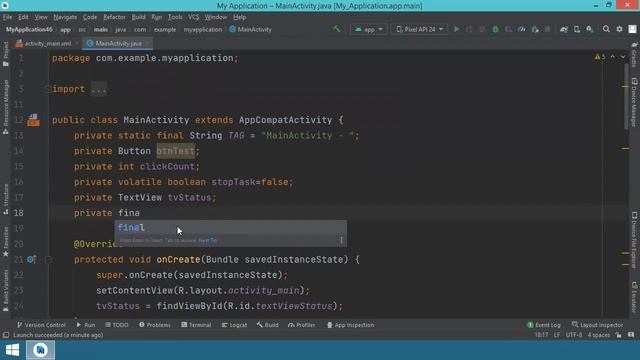
Task: Open the Device File Explorer side panel
Action: (x=634, y=240)
